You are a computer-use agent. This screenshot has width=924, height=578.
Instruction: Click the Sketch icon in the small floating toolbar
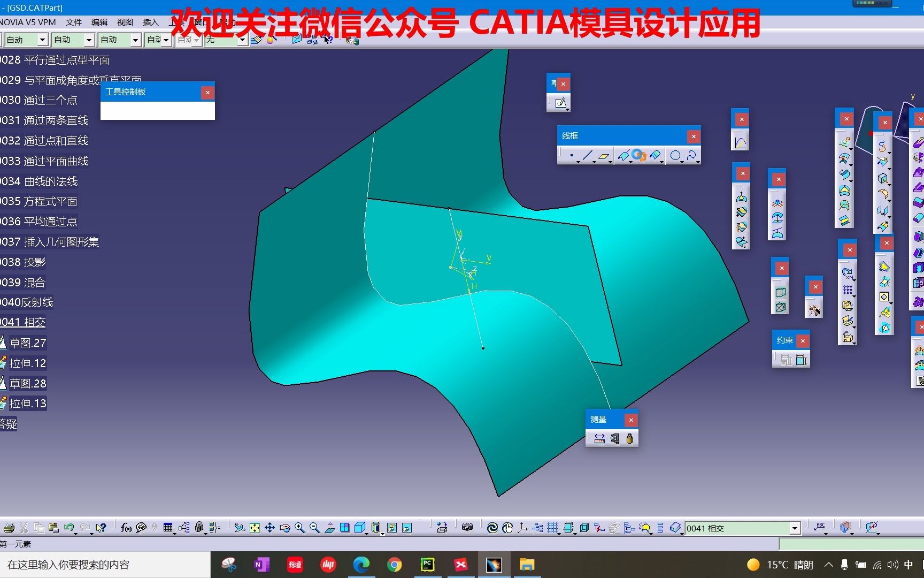click(x=560, y=103)
